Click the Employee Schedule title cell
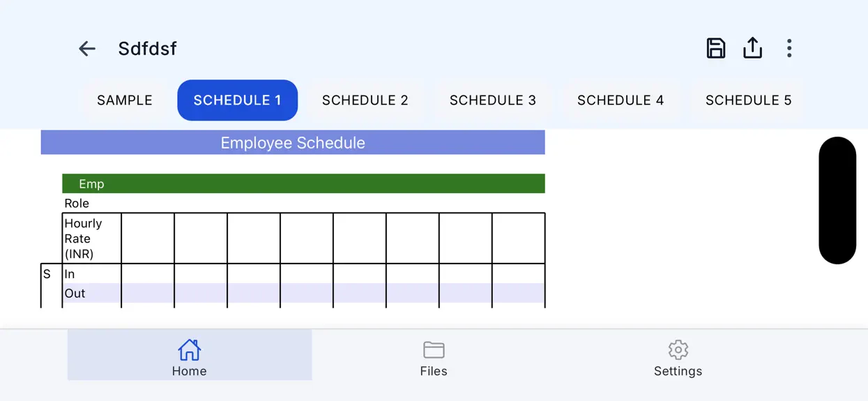 click(293, 142)
